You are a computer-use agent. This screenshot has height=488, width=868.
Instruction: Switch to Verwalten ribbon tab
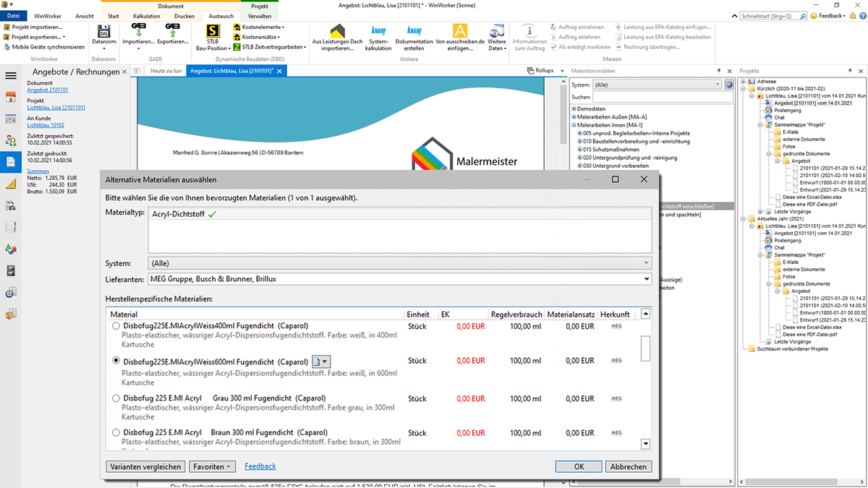260,15
